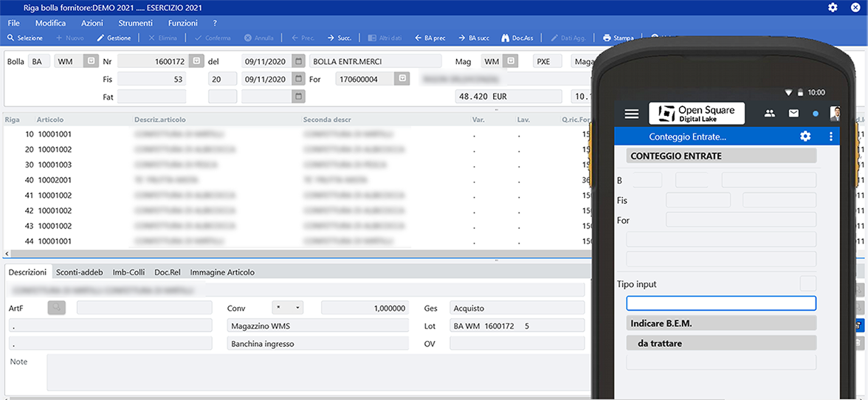Click the For input field on mobile
Viewport: 868px width, 400px height.
(741, 220)
